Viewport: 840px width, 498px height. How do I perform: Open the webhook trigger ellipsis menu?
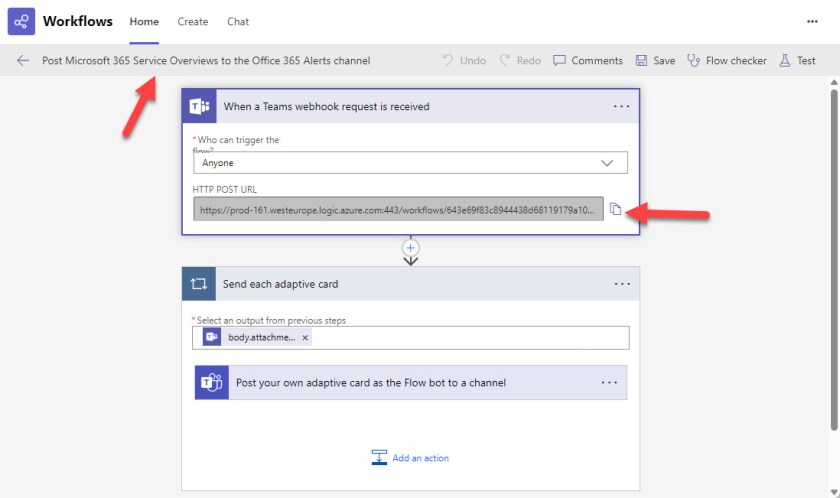(x=621, y=107)
